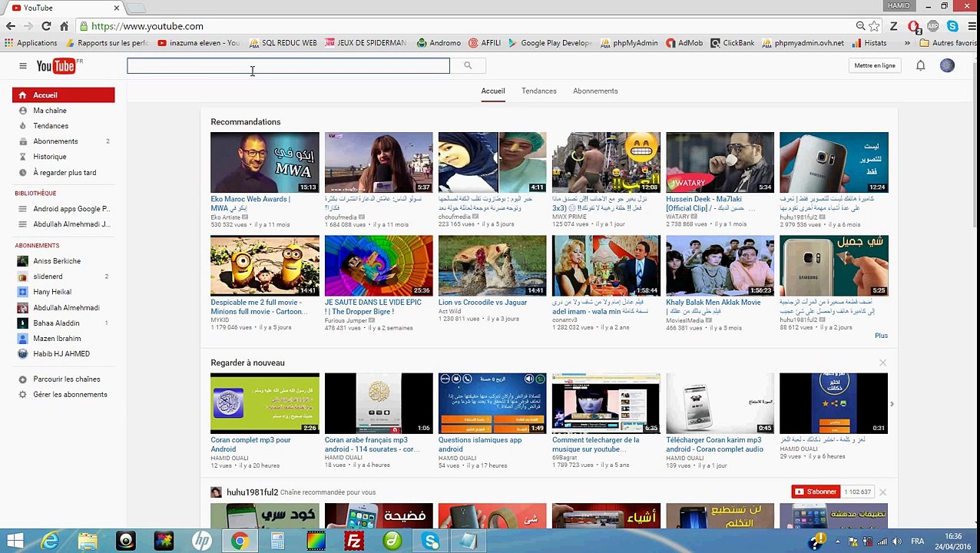Image resolution: width=980 pixels, height=553 pixels.
Task: Click the YouTube search input field
Action: pyautogui.click(x=288, y=66)
